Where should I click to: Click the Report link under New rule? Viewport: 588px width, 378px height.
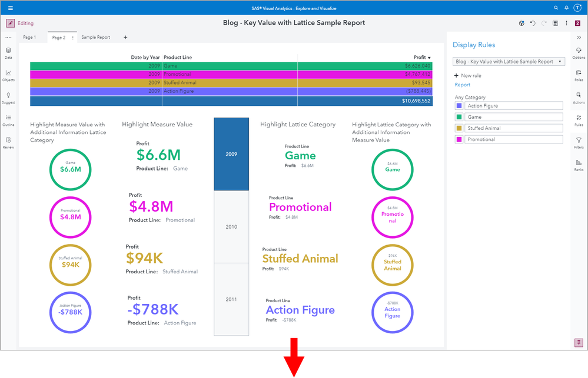click(x=463, y=85)
